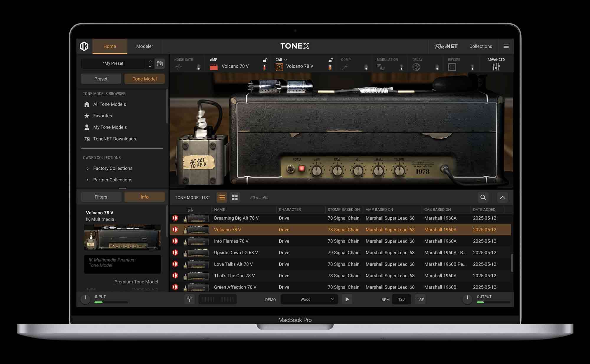Expand Partner Collections
The height and width of the screenshot is (364, 590).
click(x=87, y=180)
